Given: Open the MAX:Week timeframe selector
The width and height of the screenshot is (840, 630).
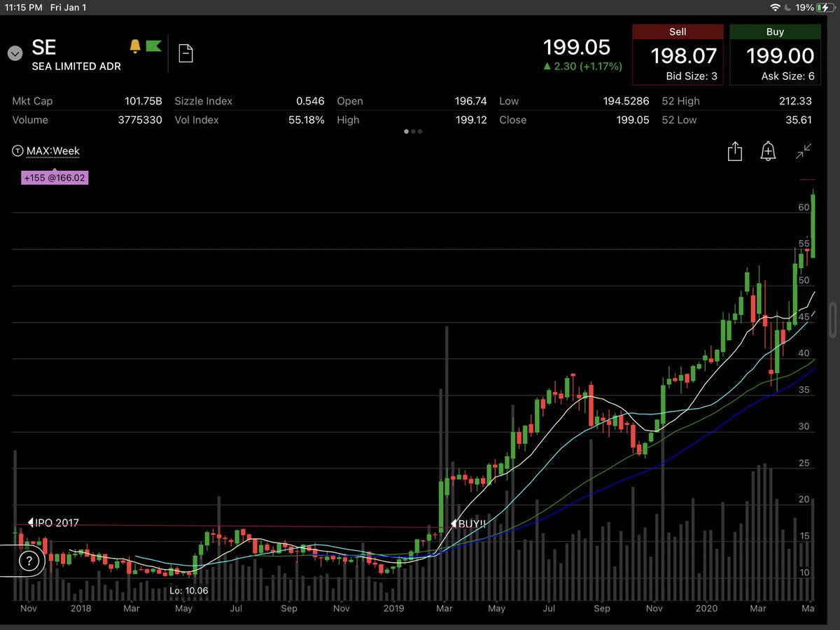Looking at the screenshot, I should (x=45, y=151).
